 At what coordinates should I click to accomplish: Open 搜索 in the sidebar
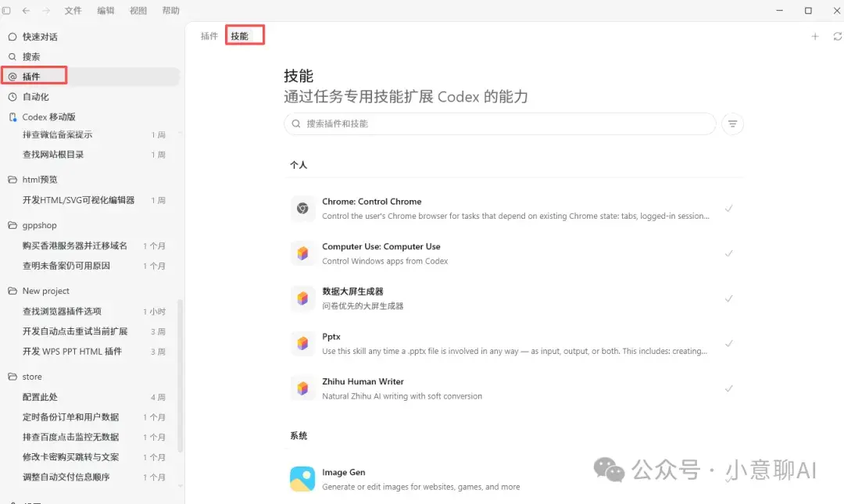[x=91, y=56]
